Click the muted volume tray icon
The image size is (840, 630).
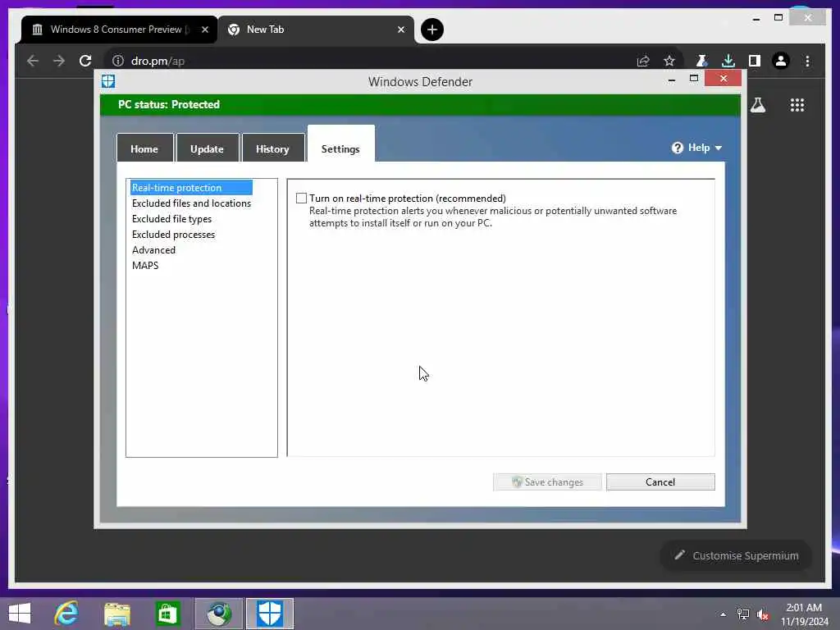[763, 614]
